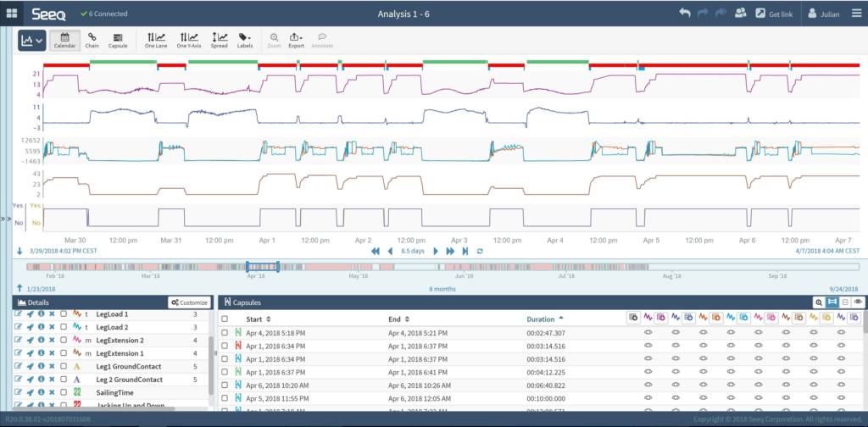The width and height of the screenshot is (868, 427).
Task: Remove SailingTime with its X icon
Action: 52,393
